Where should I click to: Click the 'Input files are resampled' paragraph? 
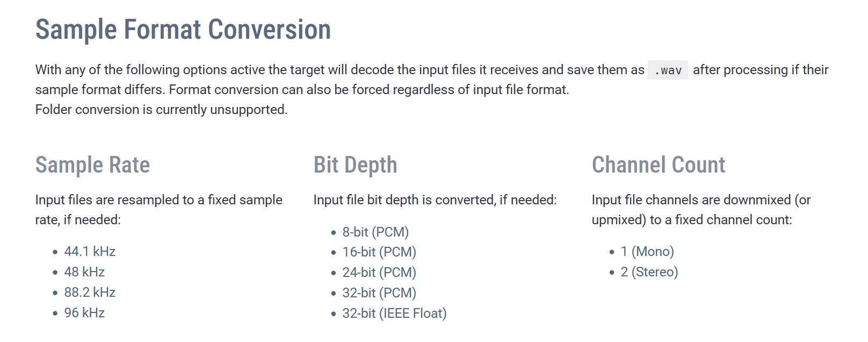coord(158,210)
